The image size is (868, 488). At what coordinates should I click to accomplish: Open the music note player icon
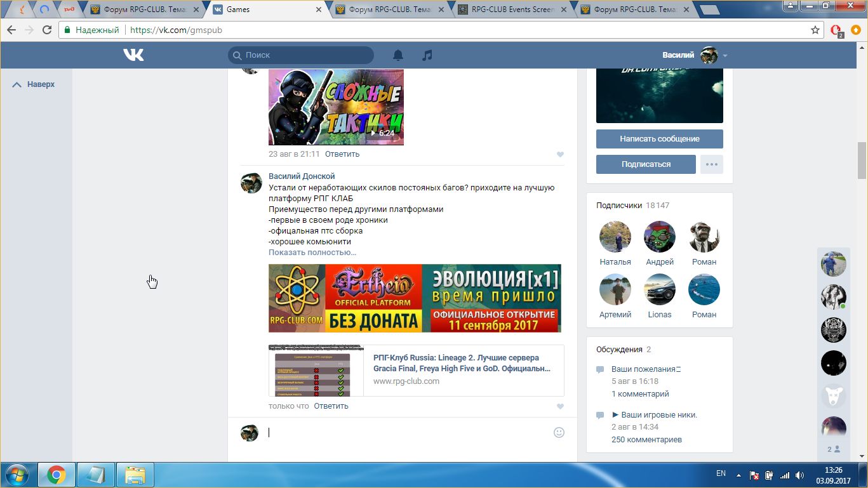(x=427, y=55)
